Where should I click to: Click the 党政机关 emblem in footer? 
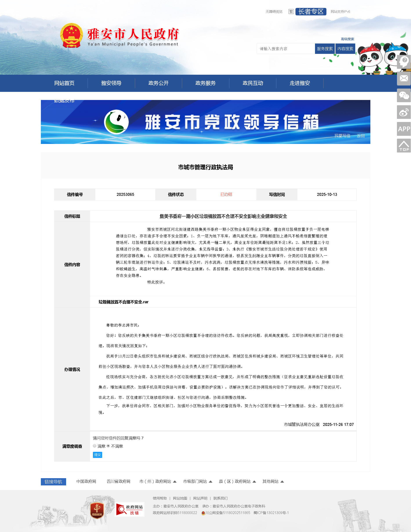pos(97,510)
